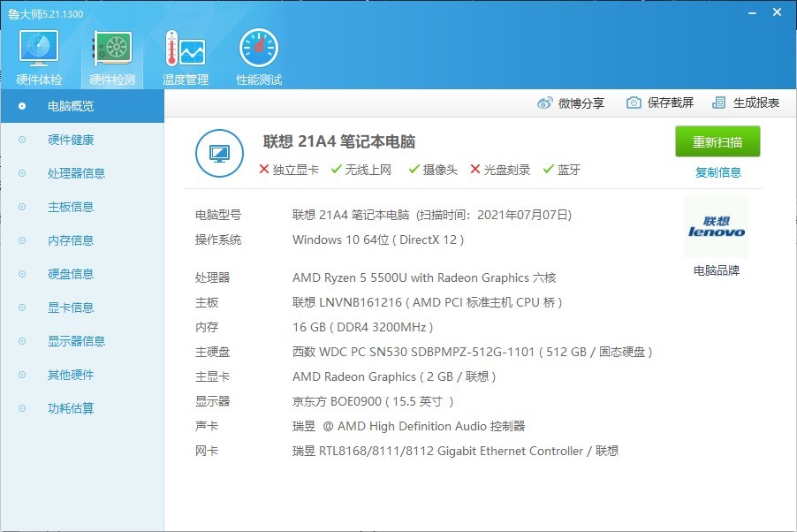797x532 pixels.
Task: Click the title 联想 21A4 笔记本电脑
Action: coord(339,141)
